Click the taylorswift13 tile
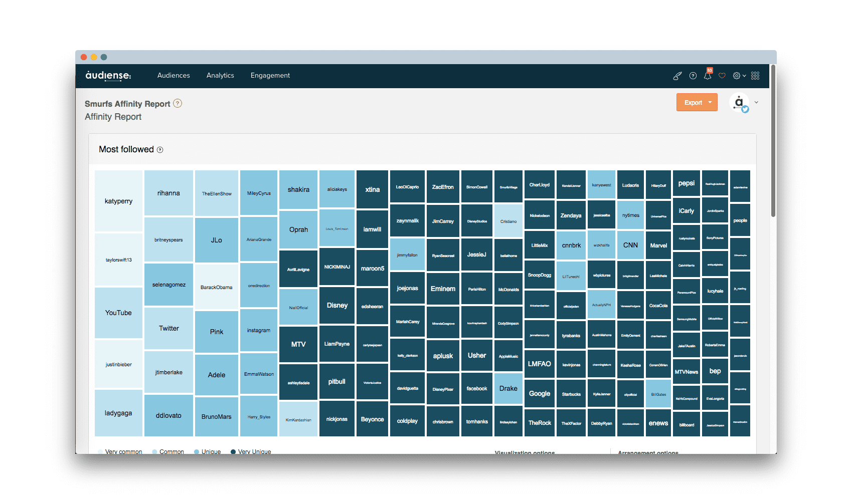This screenshot has height=504, width=852. pos(118,260)
